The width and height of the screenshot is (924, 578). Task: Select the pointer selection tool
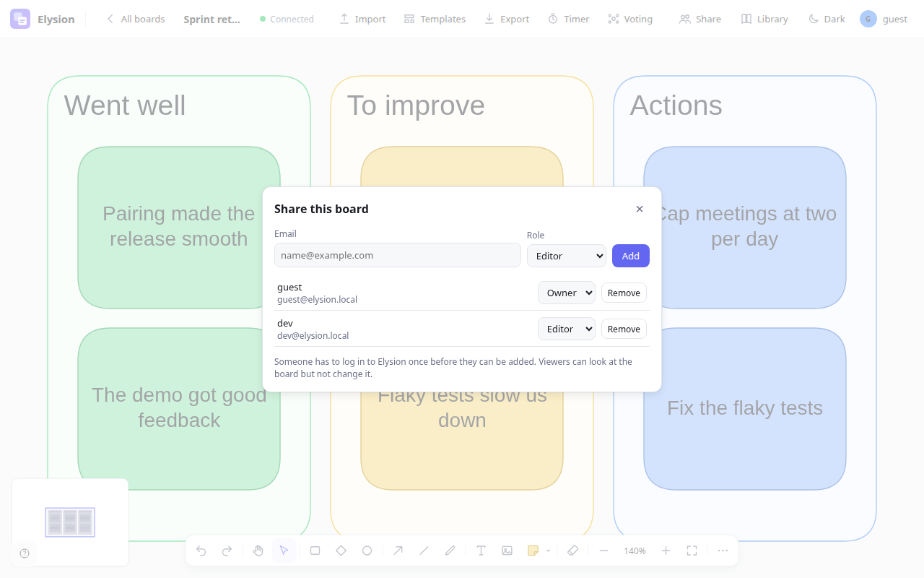pos(284,551)
